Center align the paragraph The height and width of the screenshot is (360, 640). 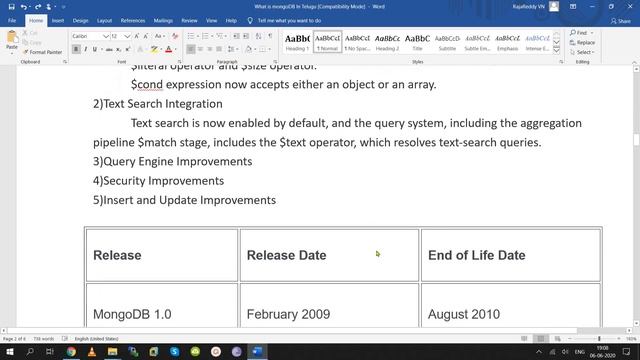[200, 49]
